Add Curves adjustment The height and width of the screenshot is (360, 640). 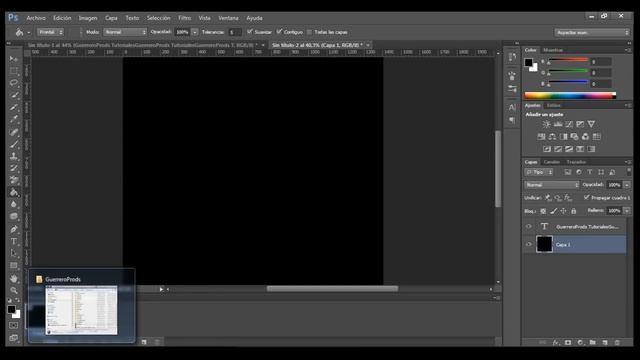pos(569,124)
